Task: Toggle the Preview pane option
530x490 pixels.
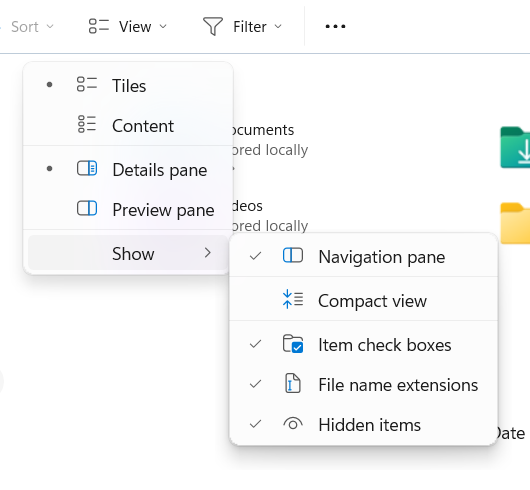Action: click(x=128, y=210)
